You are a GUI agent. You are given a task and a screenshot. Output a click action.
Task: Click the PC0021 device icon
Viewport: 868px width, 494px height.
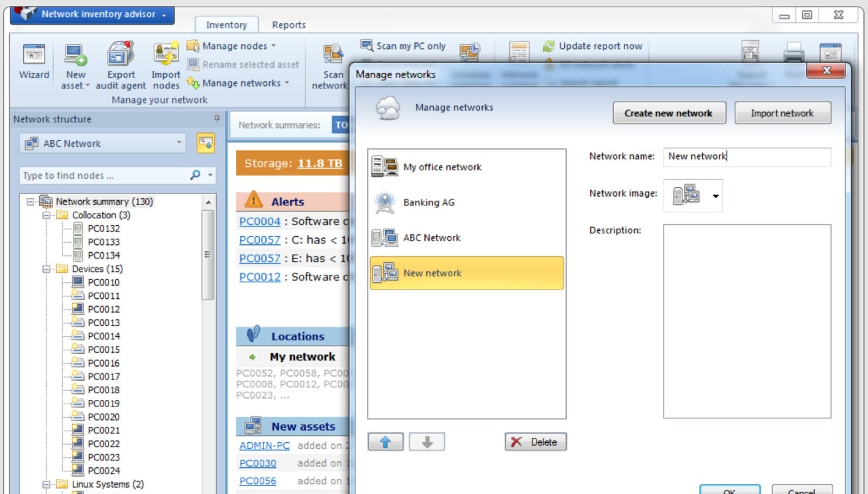78,430
